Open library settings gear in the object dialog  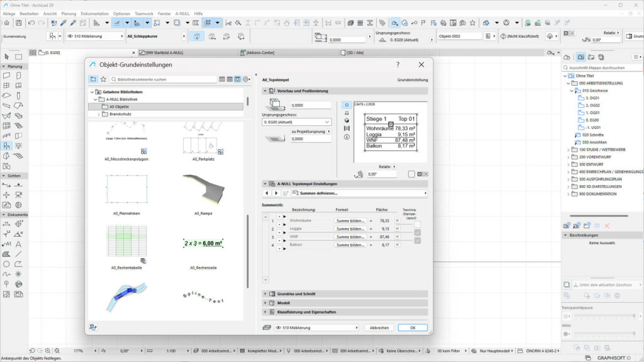pyautogui.click(x=247, y=79)
